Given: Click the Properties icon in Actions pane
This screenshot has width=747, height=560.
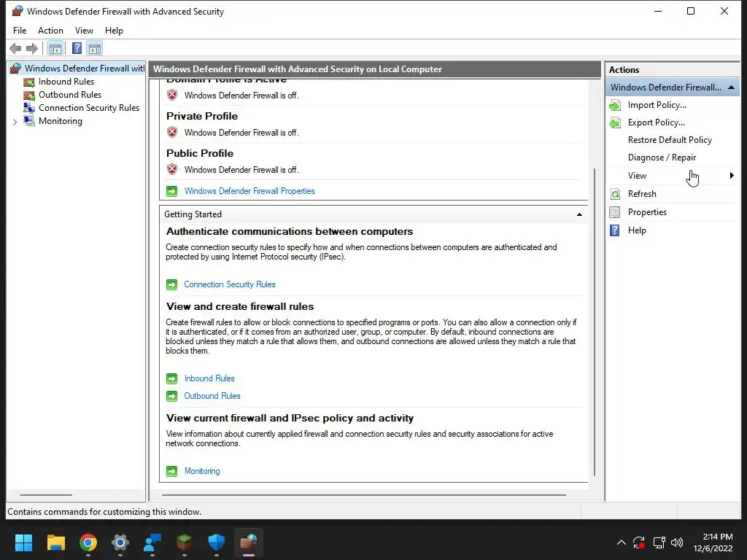Looking at the screenshot, I should (x=615, y=212).
